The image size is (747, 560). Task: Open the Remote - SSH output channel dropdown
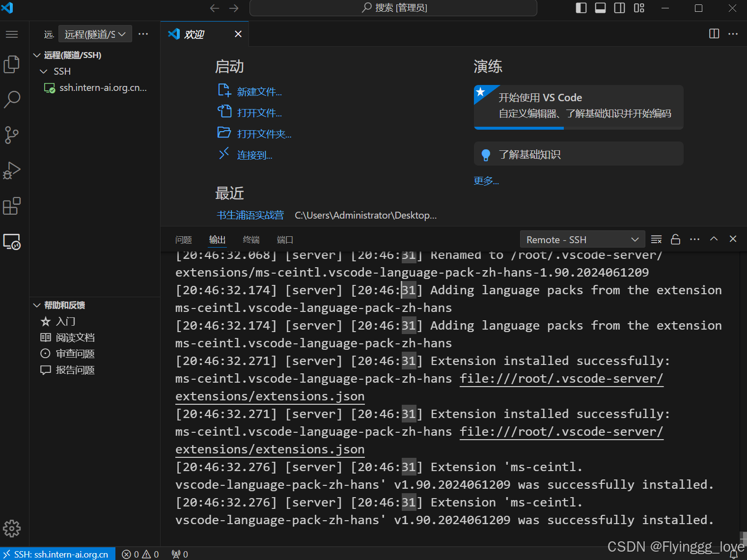[x=582, y=239]
